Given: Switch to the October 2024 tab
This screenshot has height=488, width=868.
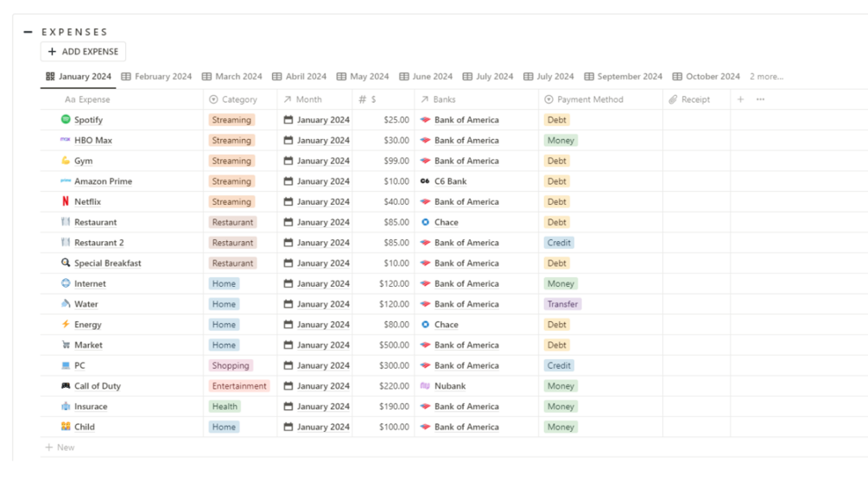Looking at the screenshot, I should pos(706,76).
